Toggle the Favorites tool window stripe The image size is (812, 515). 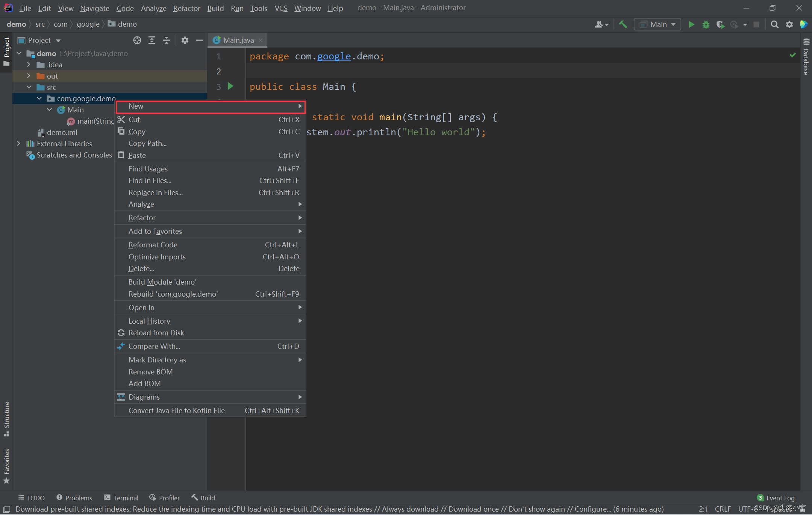pos(6,465)
